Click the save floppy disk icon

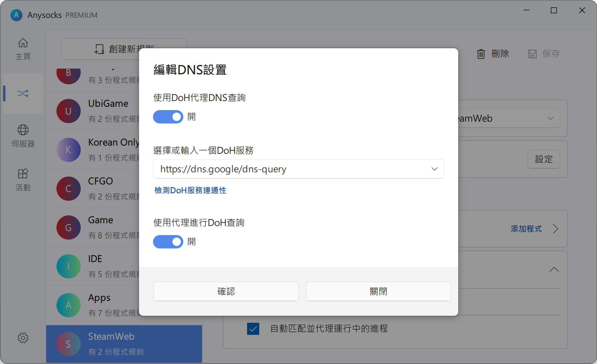click(x=532, y=54)
